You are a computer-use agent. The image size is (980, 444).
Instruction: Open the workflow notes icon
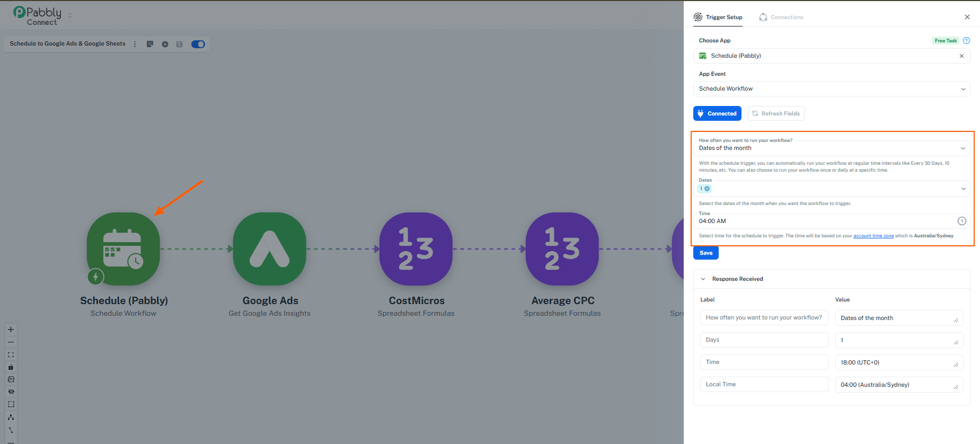coord(150,44)
